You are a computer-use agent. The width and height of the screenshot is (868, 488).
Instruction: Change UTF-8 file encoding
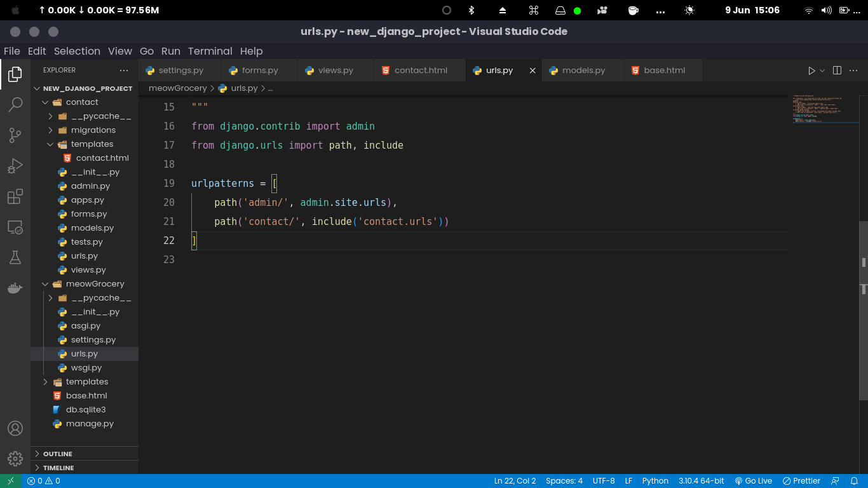pos(604,481)
